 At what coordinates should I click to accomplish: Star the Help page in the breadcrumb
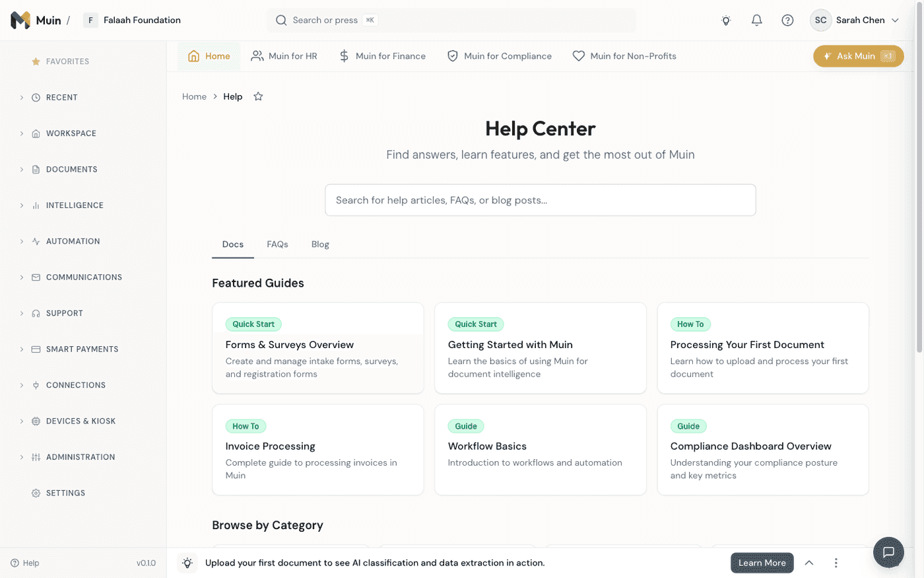coord(257,96)
